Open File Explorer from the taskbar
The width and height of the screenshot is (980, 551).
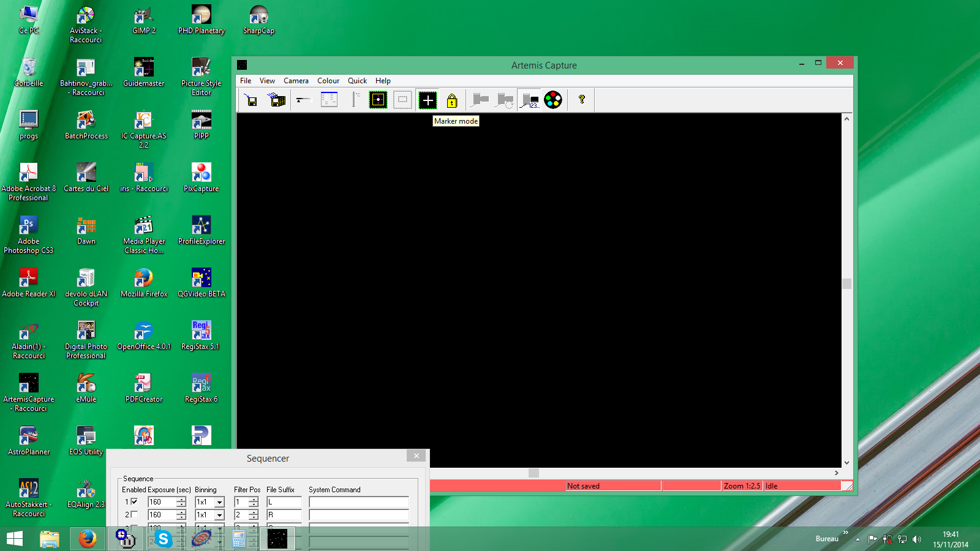point(50,539)
